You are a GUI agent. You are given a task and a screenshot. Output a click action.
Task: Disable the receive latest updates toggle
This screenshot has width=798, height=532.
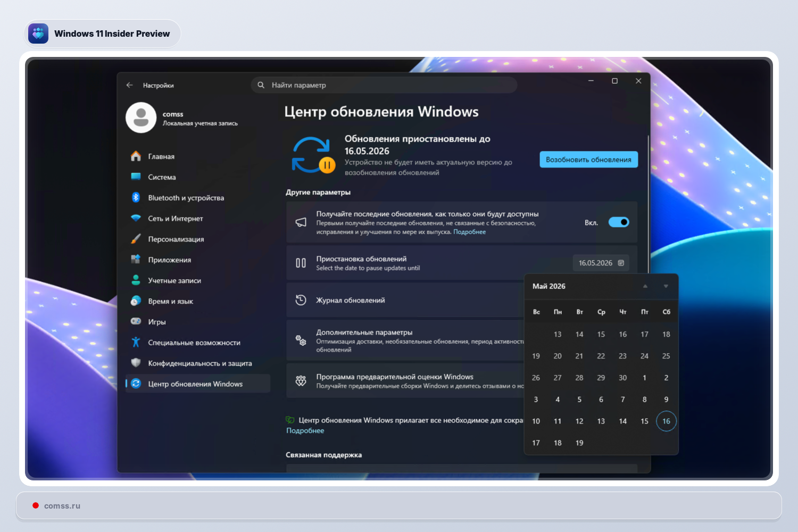pos(619,222)
